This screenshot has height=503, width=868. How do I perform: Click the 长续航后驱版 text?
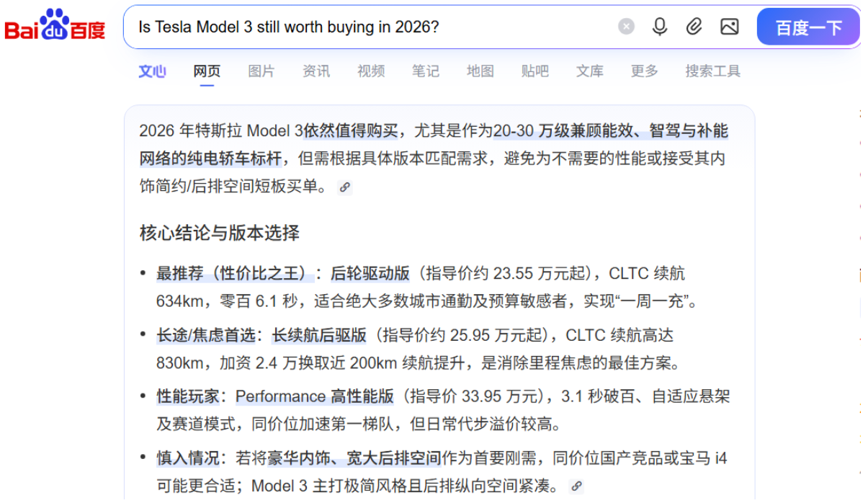[319, 335]
